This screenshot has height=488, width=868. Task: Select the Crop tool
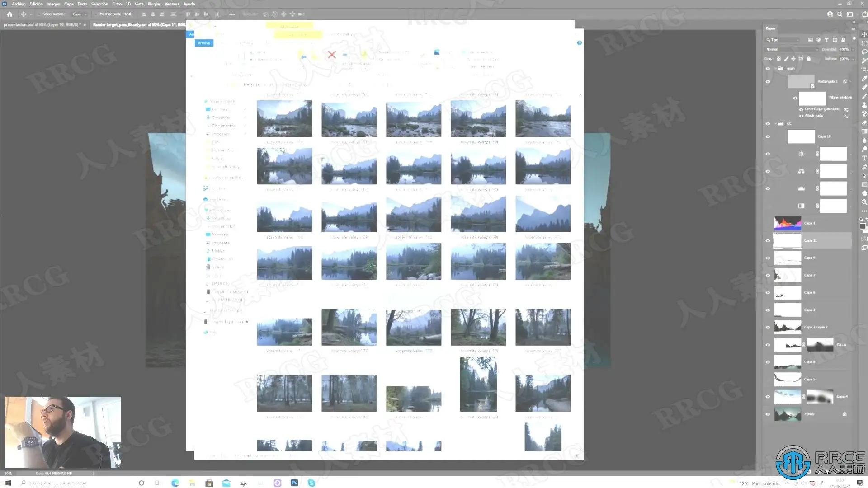[864, 70]
